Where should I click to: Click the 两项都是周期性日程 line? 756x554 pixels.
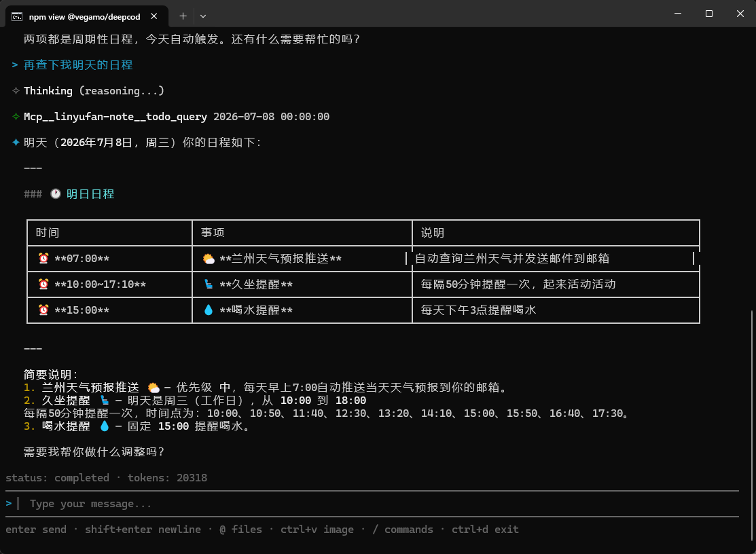point(192,39)
